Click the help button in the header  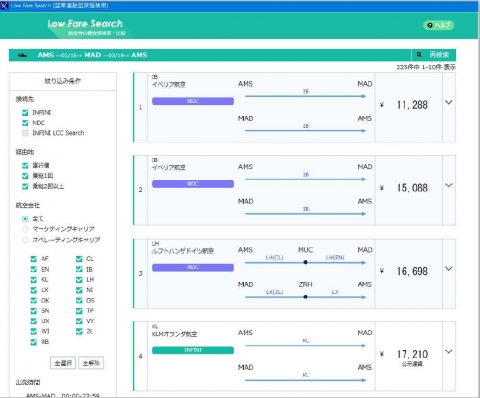click(438, 25)
